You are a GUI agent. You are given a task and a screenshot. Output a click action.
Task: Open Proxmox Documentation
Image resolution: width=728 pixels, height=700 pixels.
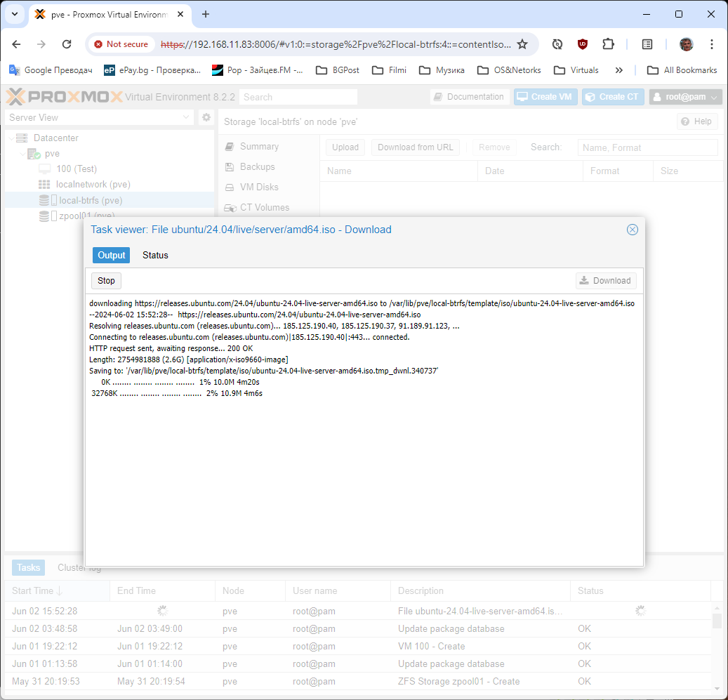pos(469,97)
